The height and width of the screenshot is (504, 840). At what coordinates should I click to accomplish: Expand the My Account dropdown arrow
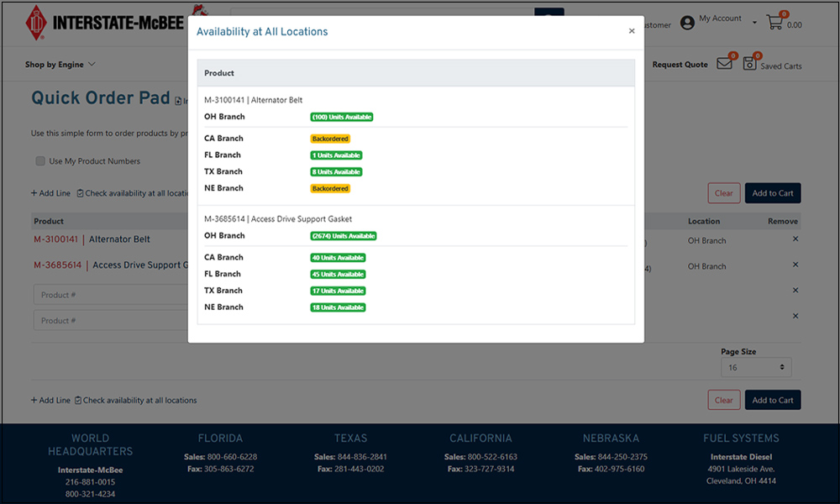(754, 23)
